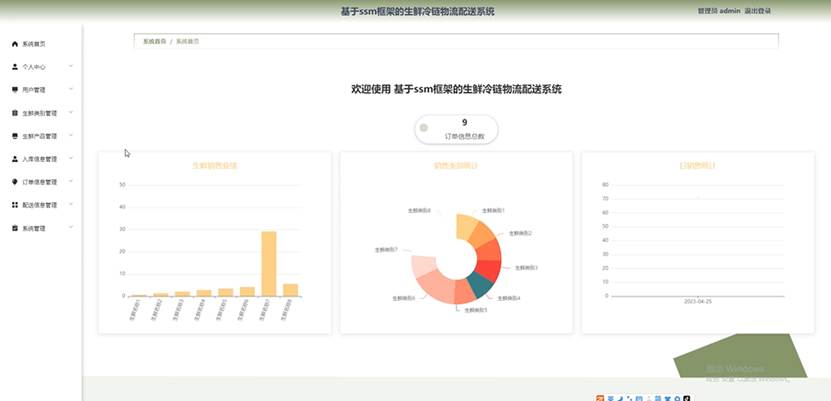Click the icon beside 生鲜产品管理

coord(15,136)
